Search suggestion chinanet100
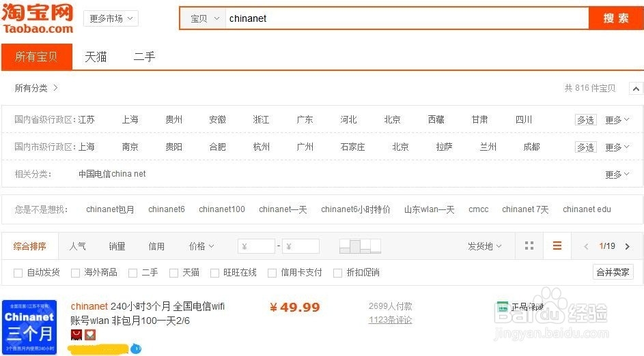 tap(222, 209)
